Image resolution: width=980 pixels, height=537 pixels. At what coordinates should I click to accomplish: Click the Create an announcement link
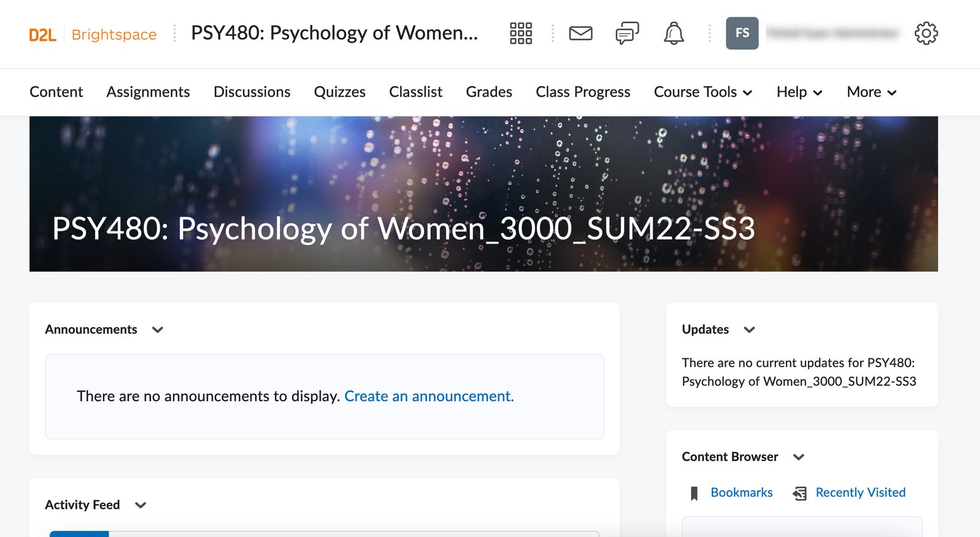pos(429,396)
